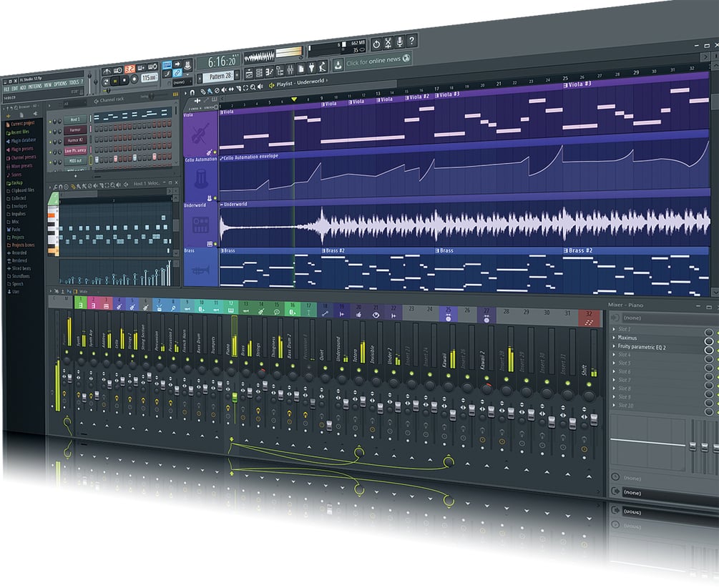Image resolution: width=719 pixels, height=588 pixels.
Task: Click the tempo field showing 115
Action: pos(149,77)
